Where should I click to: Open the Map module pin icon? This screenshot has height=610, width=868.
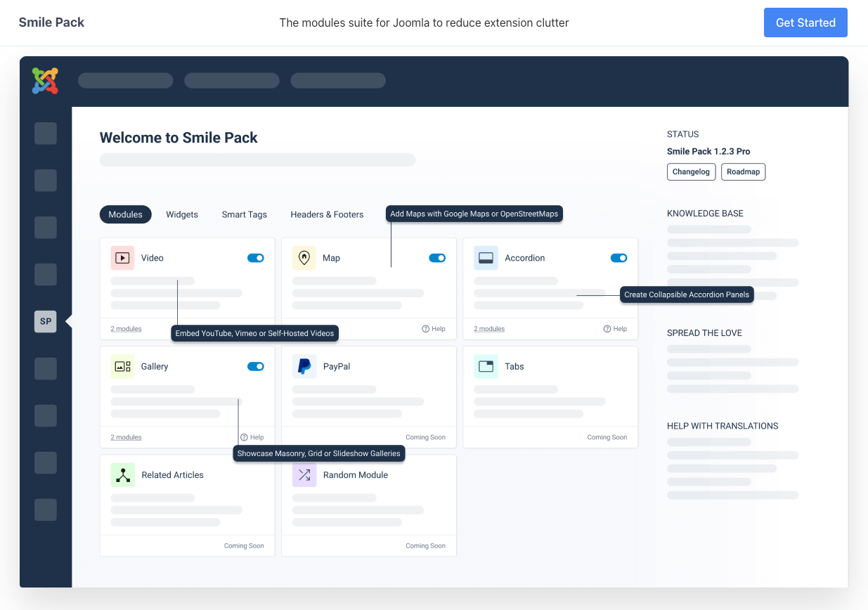click(x=304, y=258)
